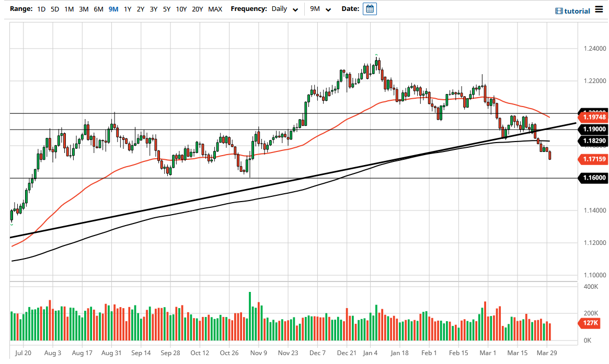Click the Sep 14 date label

coord(141,353)
